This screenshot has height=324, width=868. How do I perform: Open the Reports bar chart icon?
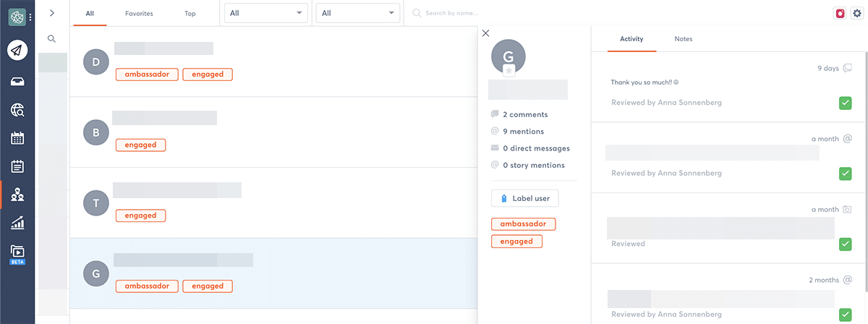coord(17,223)
